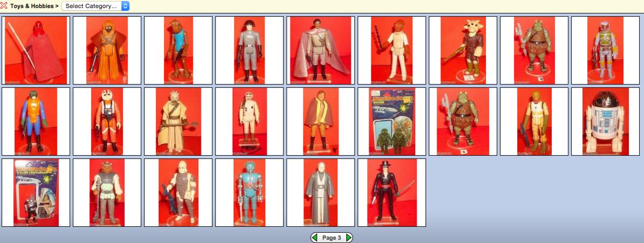Image resolution: width=644 pixels, height=243 pixels.
Task: Go to the previous page with left arrow
Action: pyautogui.click(x=314, y=238)
